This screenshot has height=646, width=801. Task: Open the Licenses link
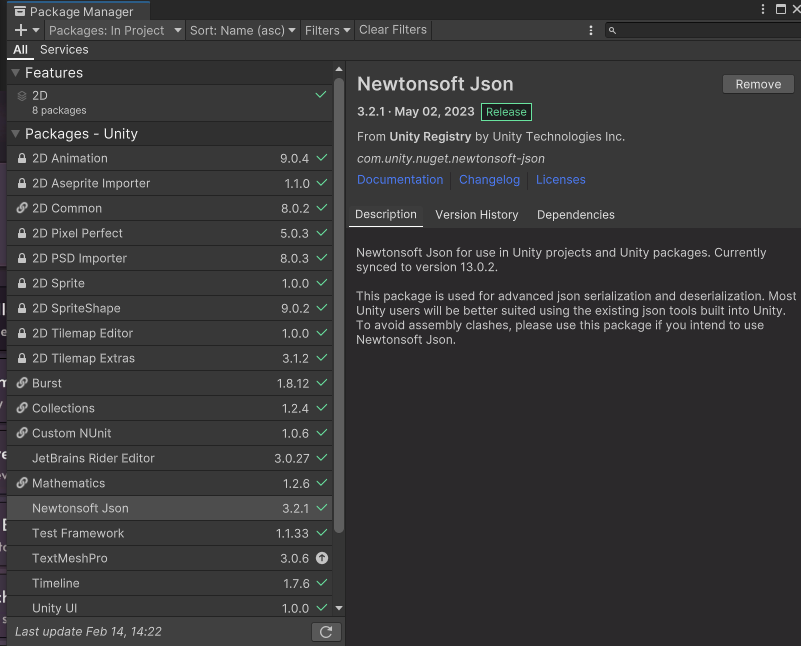pos(560,180)
